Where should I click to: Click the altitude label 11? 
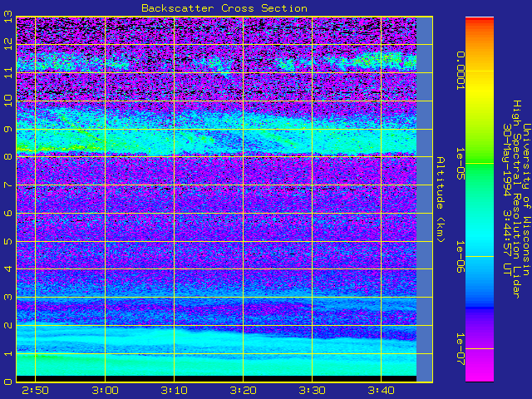(8, 72)
